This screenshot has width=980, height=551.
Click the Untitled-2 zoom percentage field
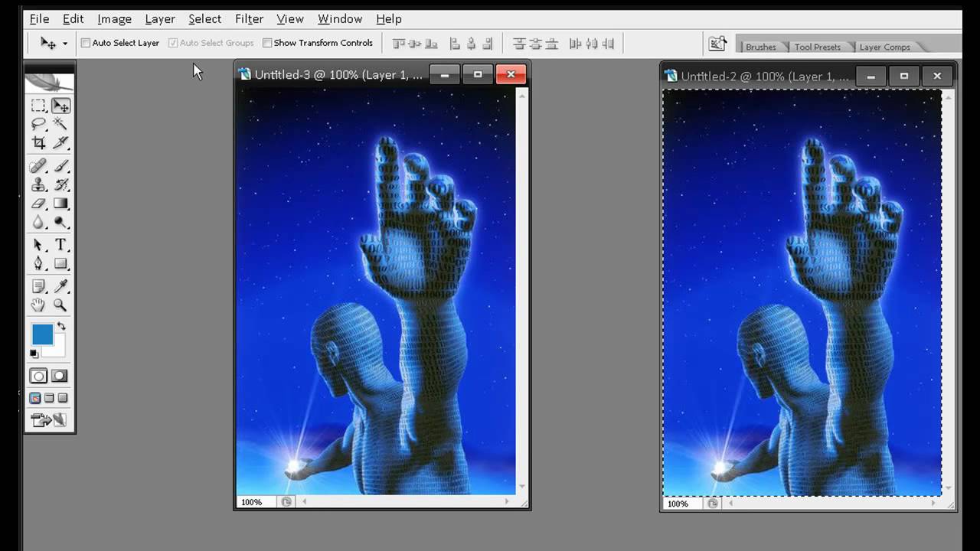[682, 504]
